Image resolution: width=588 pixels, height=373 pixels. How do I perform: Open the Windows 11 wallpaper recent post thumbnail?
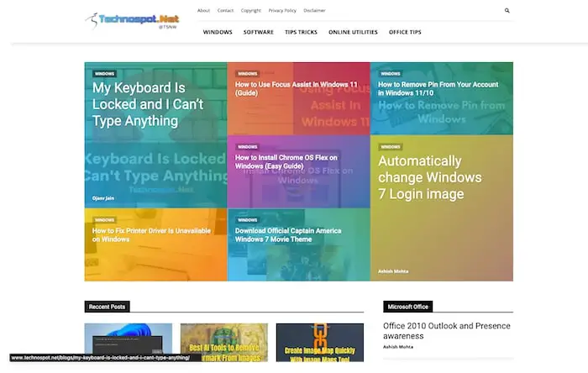coord(129,343)
